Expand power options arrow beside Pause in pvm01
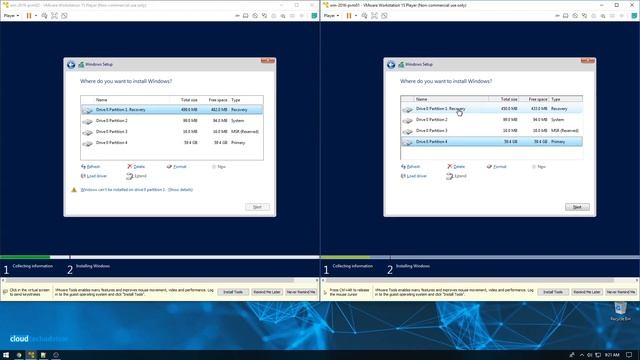The height and width of the screenshot is (360, 640). coord(356,16)
